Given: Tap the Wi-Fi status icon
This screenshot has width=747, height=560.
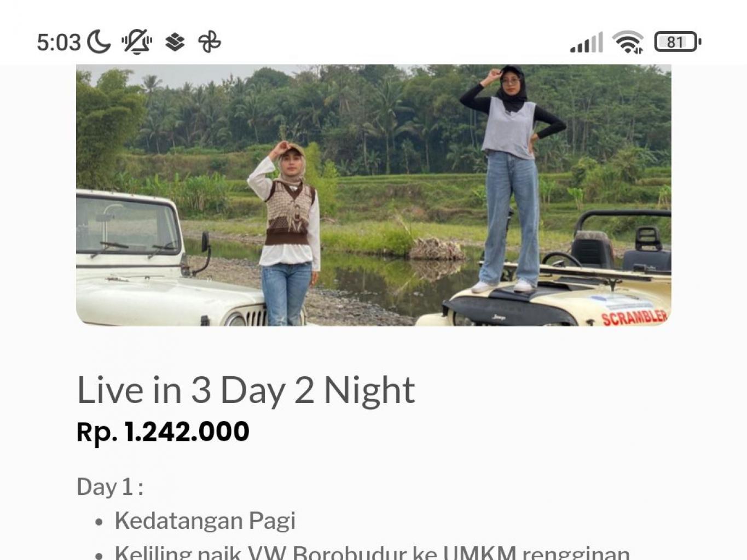Looking at the screenshot, I should (628, 42).
